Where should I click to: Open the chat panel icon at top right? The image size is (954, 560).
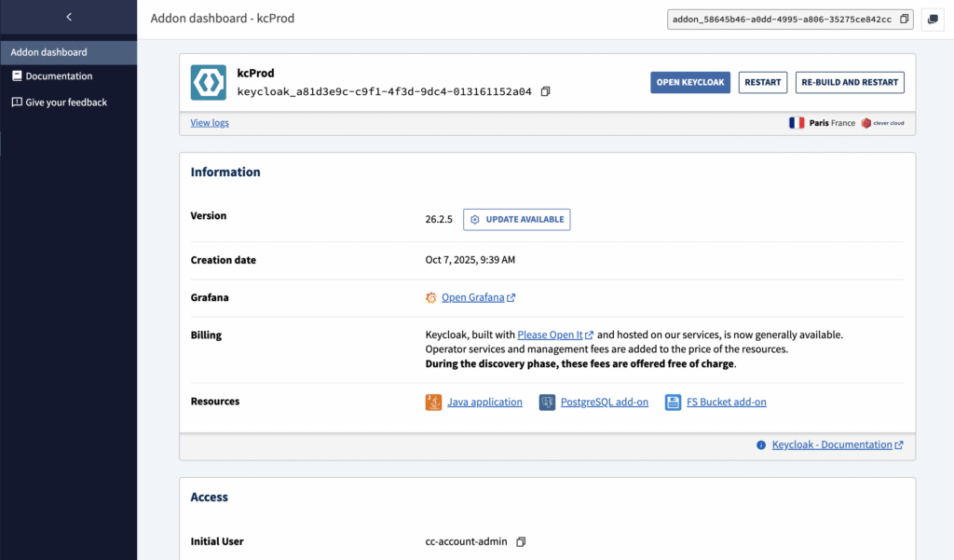(x=933, y=20)
